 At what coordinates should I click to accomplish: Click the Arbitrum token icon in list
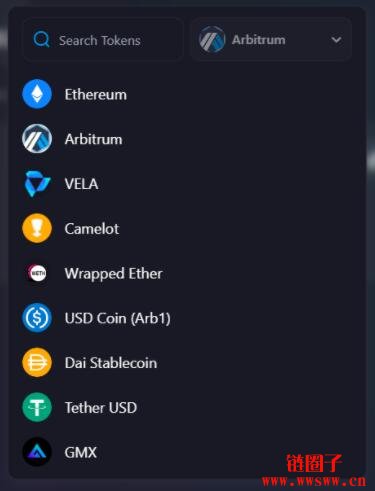coord(37,139)
